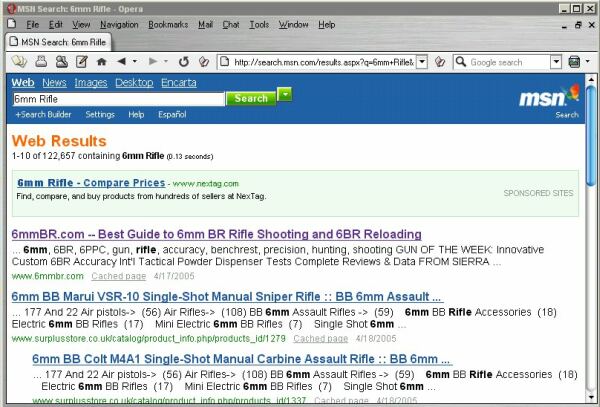Click the Google search input field
This screenshot has width=600, height=407.
[509, 62]
